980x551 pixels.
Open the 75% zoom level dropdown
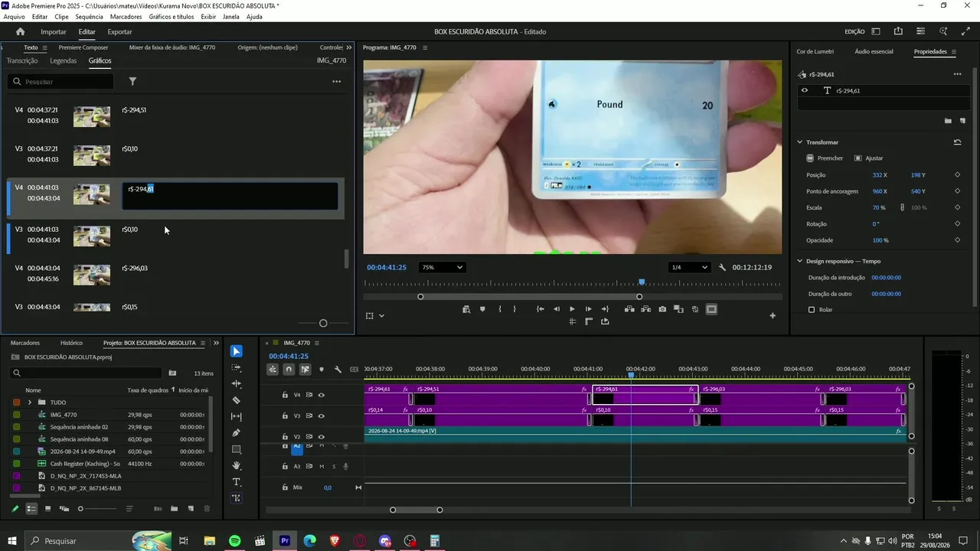click(x=442, y=267)
